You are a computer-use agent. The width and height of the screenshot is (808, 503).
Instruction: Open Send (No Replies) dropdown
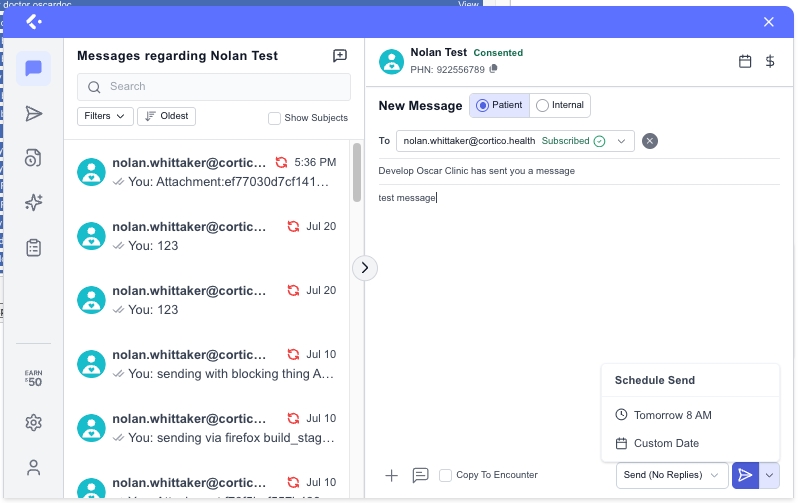672,475
